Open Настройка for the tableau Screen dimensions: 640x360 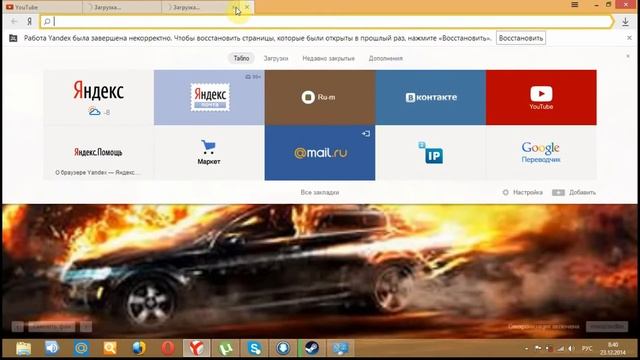[522, 192]
